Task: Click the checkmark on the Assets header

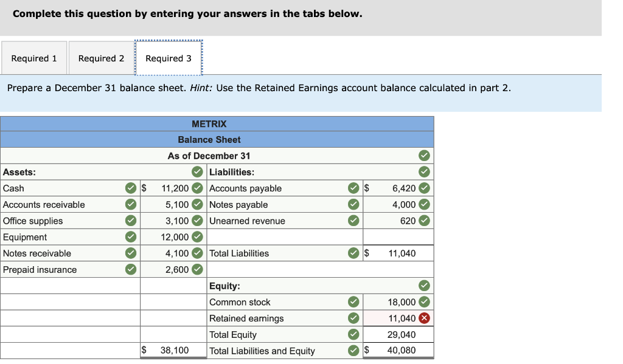Action: point(197,172)
